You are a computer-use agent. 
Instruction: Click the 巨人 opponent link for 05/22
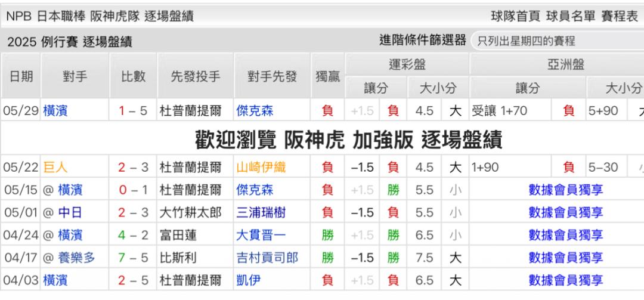point(55,167)
